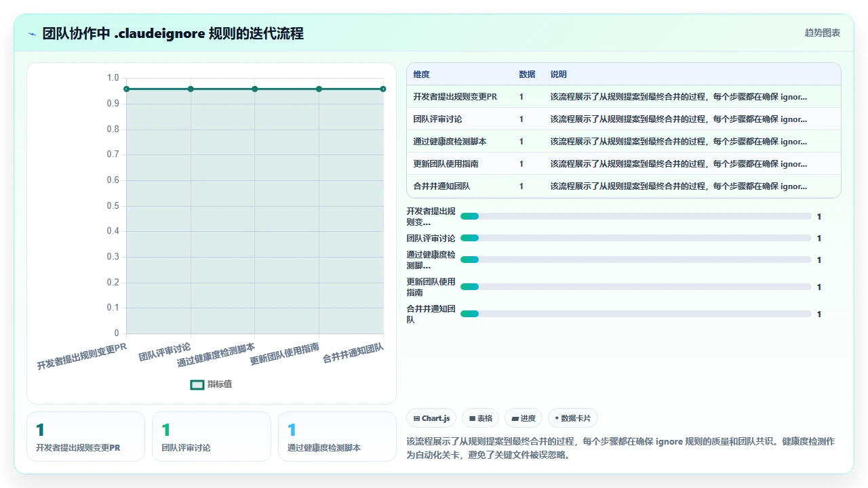The width and height of the screenshot is (868, 488).
Task: Select table cell 通过健康度检测脚本
Action: tap(450, 142)
